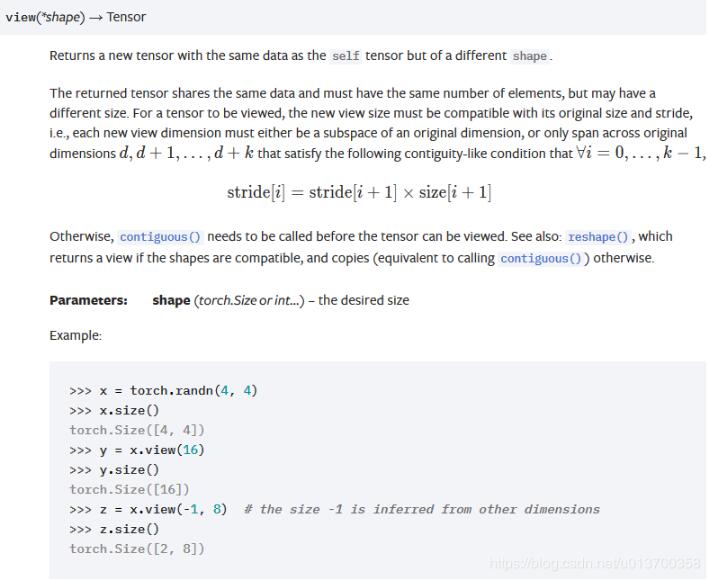Click the first contiguous() link after "Otherwise"
This screenshot has height=580, width=707.
160,237
